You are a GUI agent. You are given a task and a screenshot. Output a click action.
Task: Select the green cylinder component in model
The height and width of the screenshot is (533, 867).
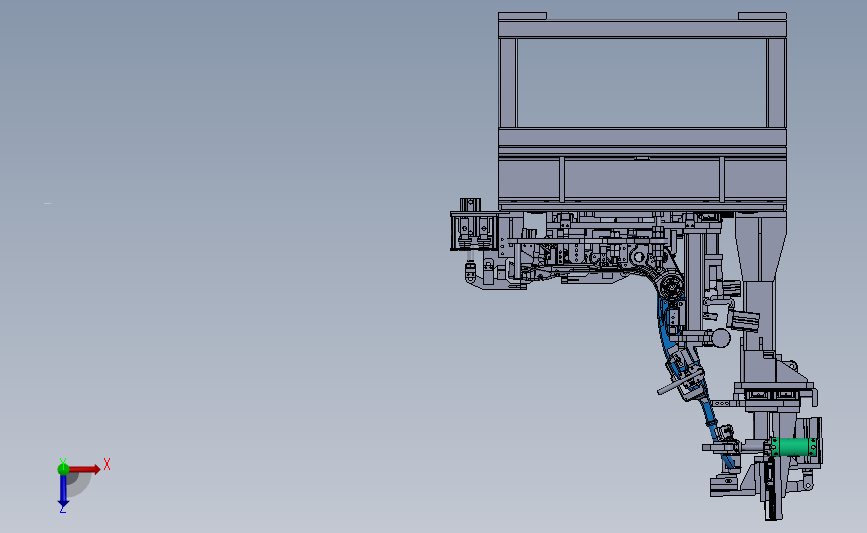(794, 447)
